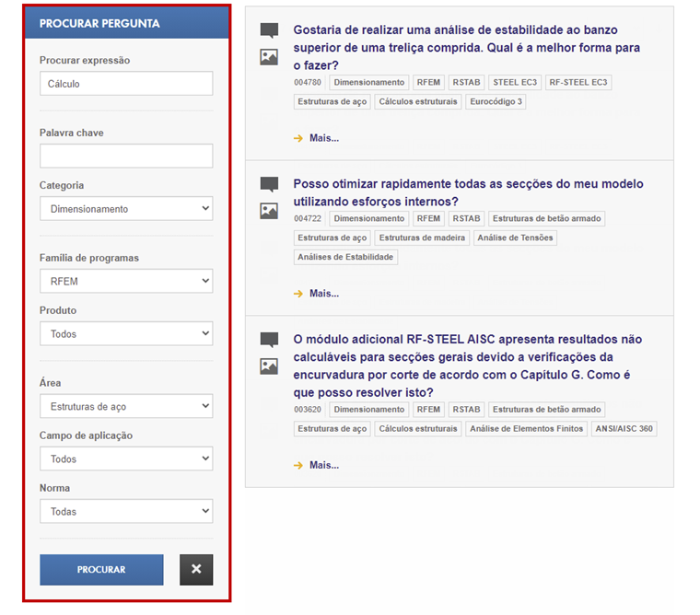
Task: Open the Área dropdown showing Estruturas de aço
Action: [x=126, y=406]
